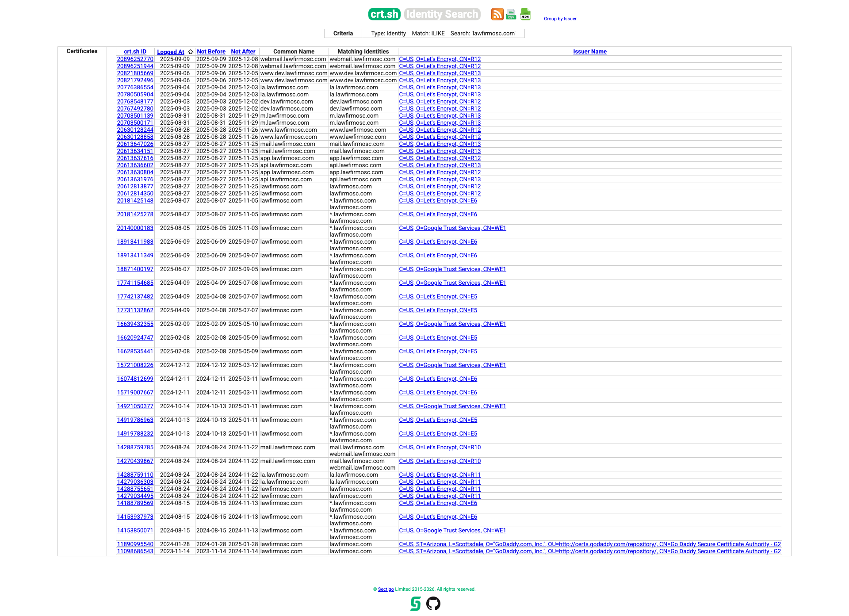Select the Criteria label
Viewport: 849px width, 616px height.
coord(343,33)
